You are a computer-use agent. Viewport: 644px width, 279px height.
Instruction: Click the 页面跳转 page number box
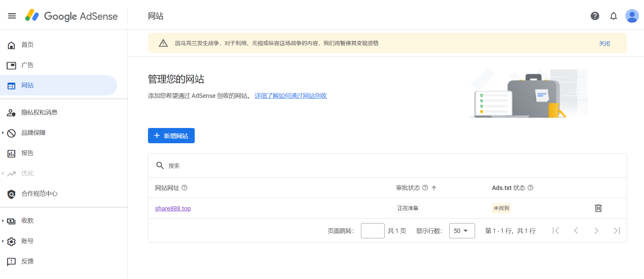coord(372,231)
